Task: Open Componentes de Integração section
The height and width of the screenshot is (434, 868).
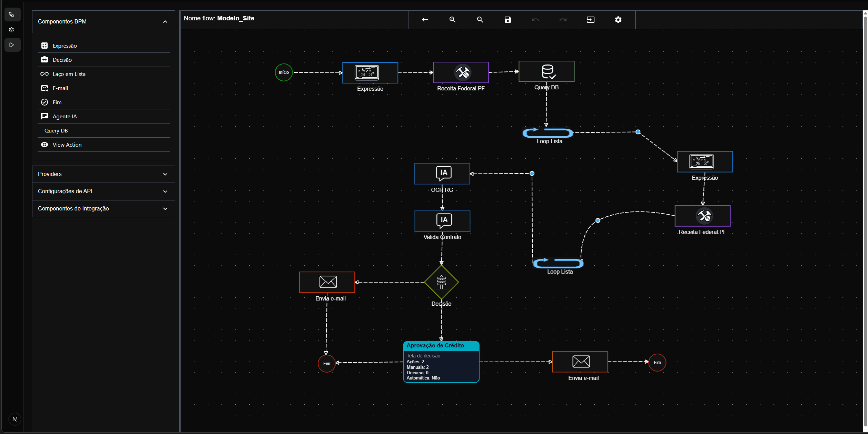Action: (103, 208)
